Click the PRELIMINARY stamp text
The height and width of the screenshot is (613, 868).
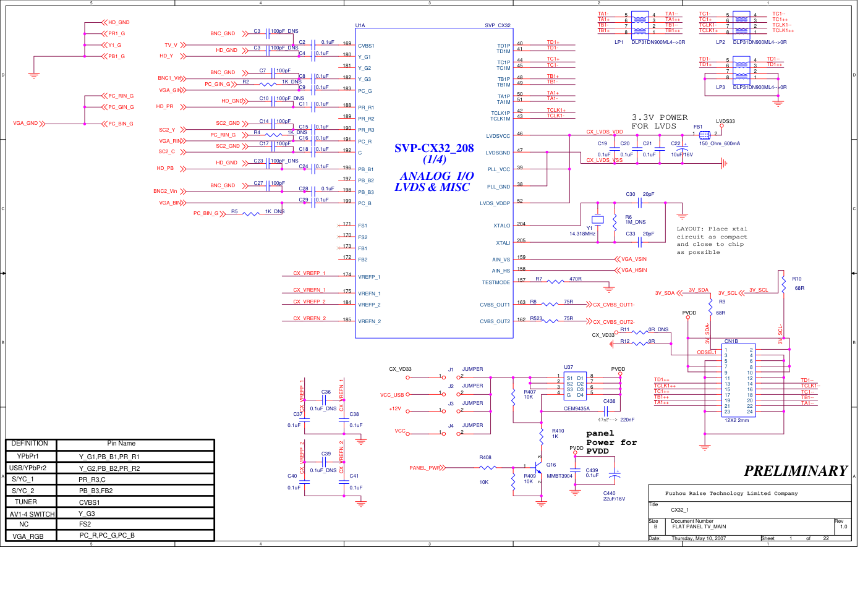point(796,471)
